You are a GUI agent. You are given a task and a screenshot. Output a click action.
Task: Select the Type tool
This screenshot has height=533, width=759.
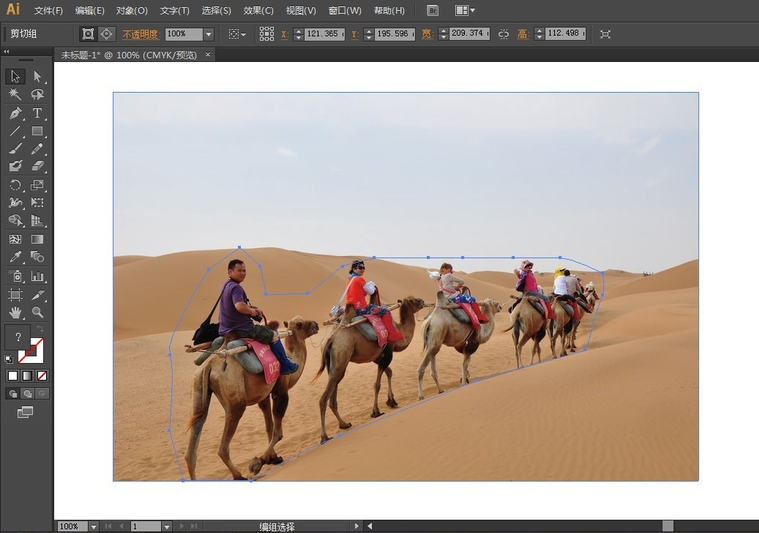(x=37, y=113)
